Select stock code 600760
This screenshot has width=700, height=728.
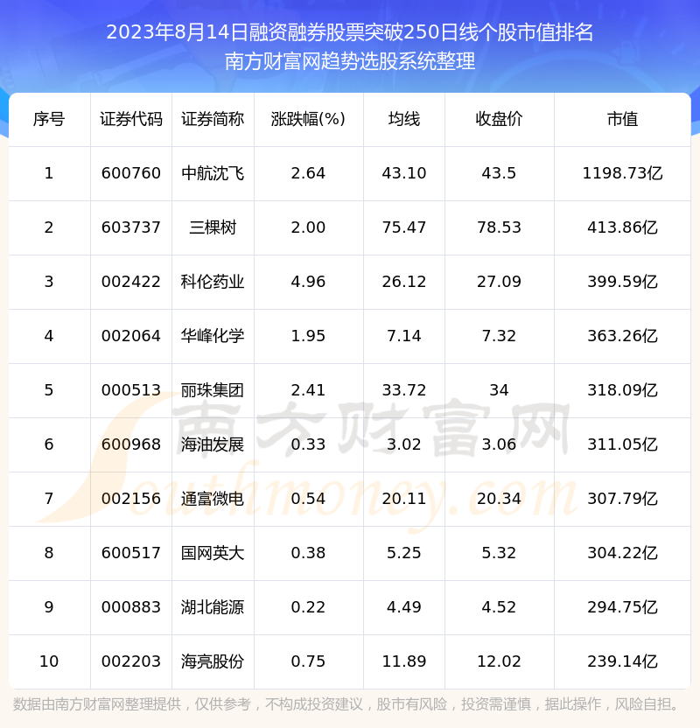pos(131,173)
